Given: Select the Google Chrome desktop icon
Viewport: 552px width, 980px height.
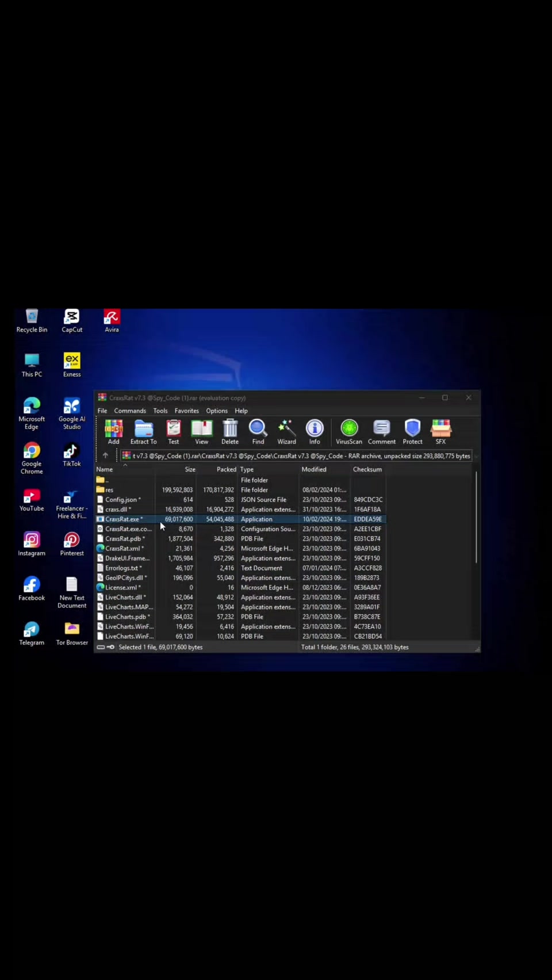Looking at the screenshot, I should pos(32,458).
